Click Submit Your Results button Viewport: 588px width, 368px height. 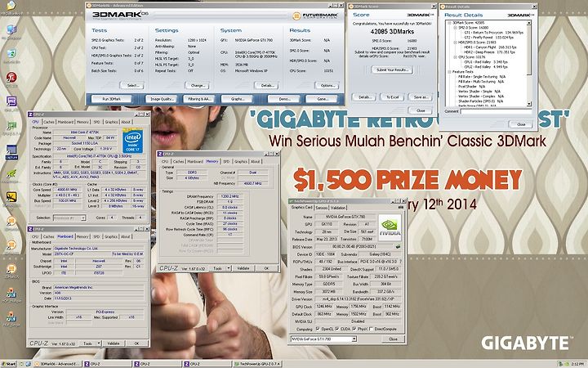tap(392, 70)
